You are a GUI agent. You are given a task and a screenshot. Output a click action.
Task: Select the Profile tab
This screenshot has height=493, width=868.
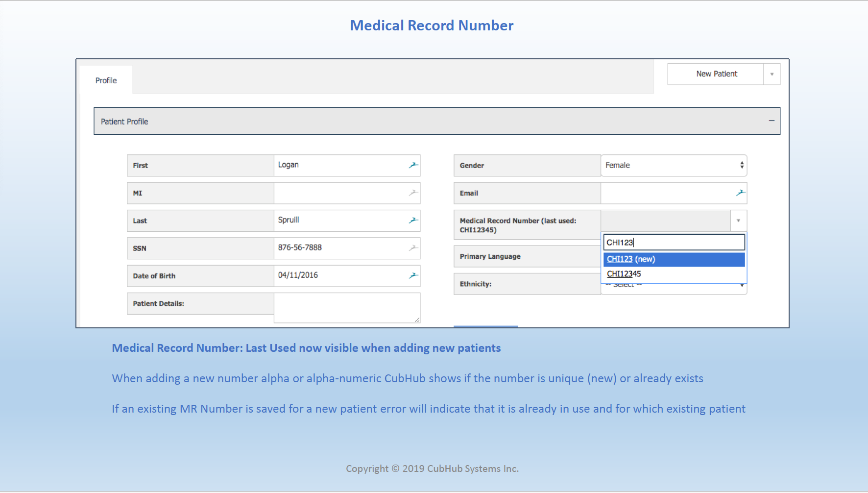click(x=106, y=80)
